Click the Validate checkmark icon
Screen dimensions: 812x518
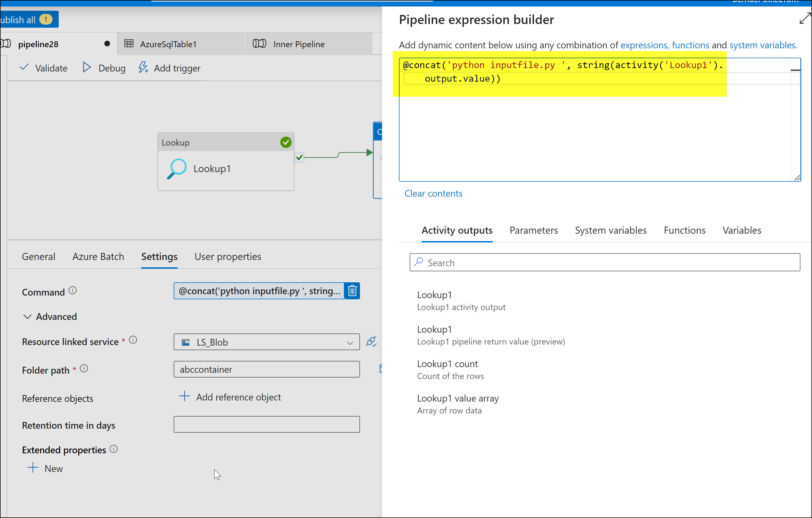click(x=24, y=68)
